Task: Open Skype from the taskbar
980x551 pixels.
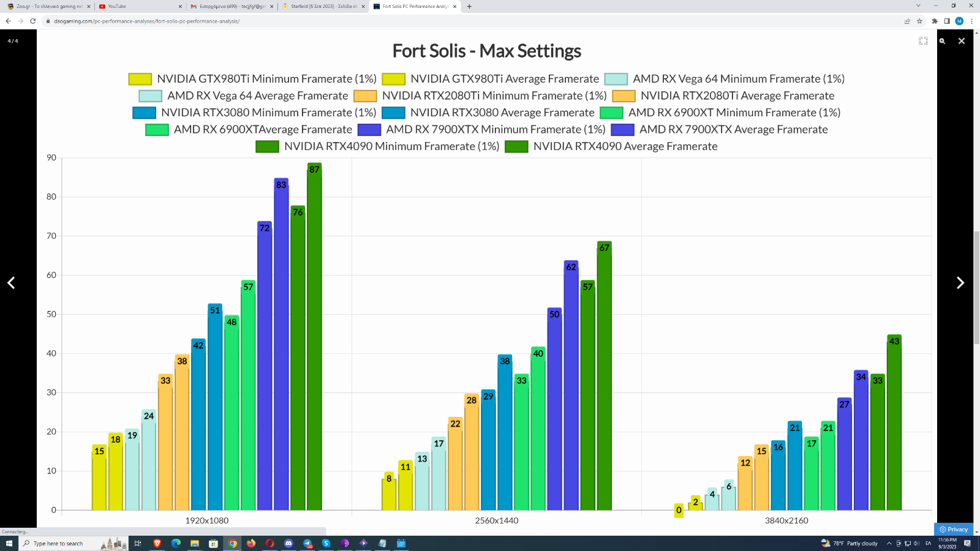Action: coord(326,543)
